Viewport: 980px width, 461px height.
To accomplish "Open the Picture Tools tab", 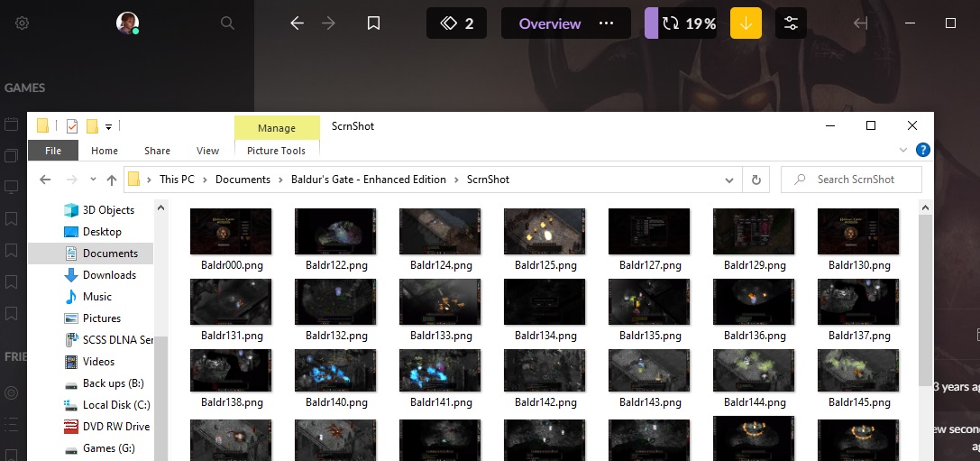I will click(x=276, y=151).
